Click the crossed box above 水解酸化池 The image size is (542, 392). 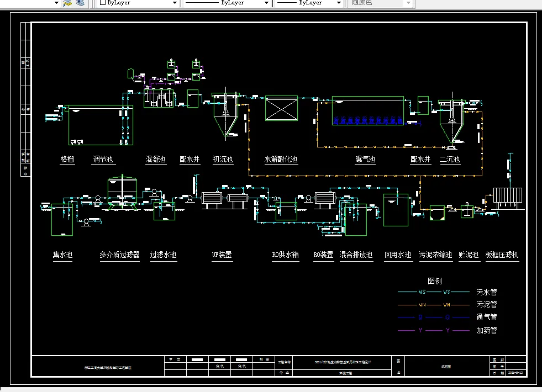(x=281, y=108)
